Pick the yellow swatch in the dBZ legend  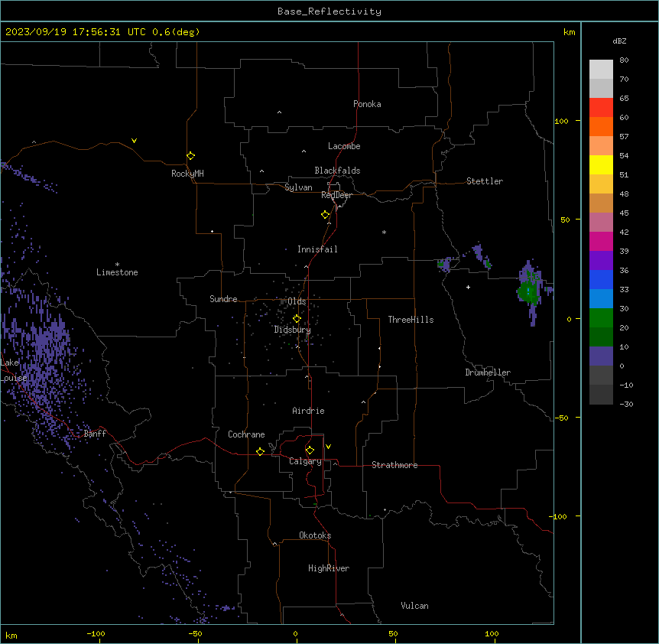click(x=601, y=164)
